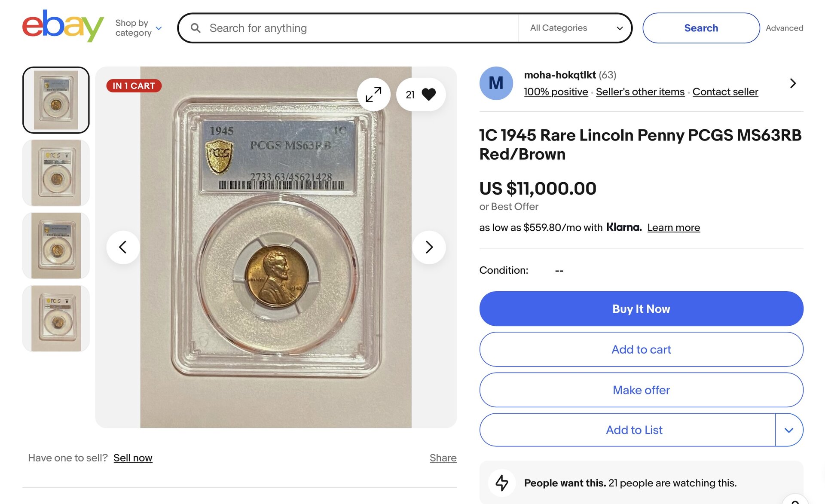The width and height of the screenshot is (825, 504).
Task: Open the Shop by category menu
Action: click(x=138, y=28)
